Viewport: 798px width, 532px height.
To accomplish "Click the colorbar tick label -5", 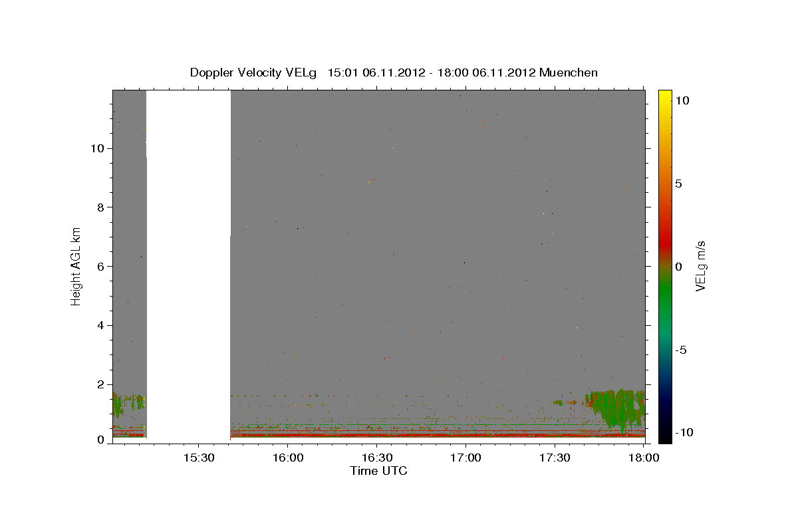I will [x=681, y=350].
